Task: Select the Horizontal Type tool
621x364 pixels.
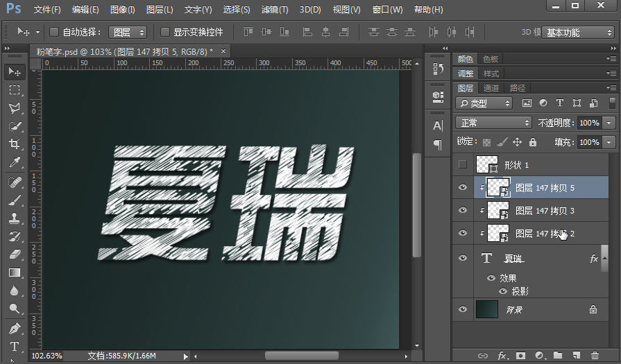Action: [15, 346]
